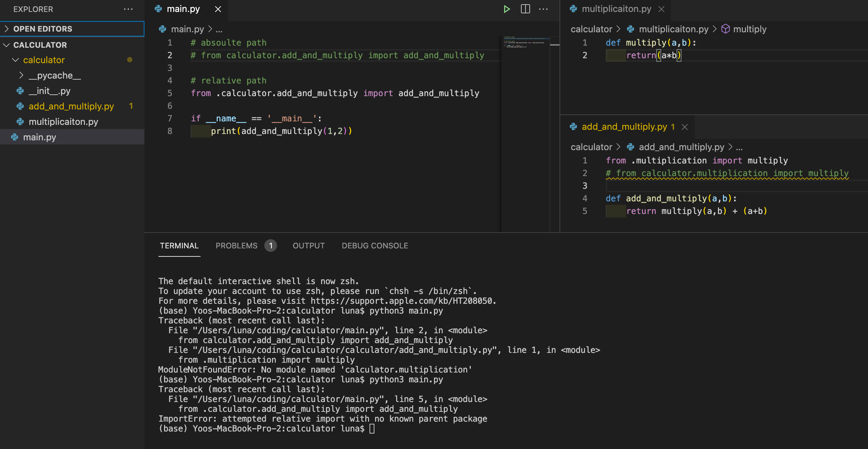Click add_and_multiply.py in the explorer sidebar
This screenshot has width=868, height=449.
click(x=72, y=106)
